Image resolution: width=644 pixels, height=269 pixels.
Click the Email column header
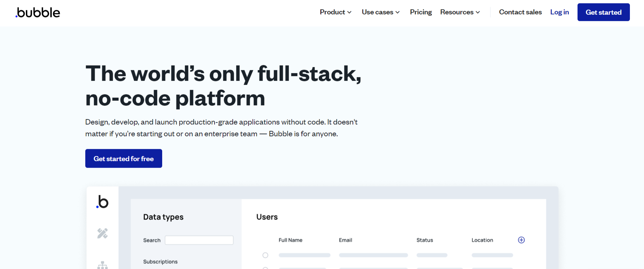pos(346,240)
